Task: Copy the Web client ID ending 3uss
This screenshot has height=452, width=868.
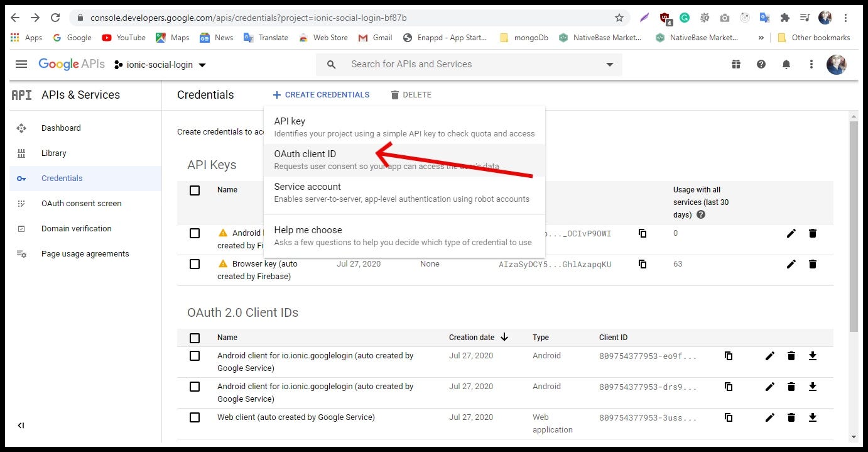Action: point(729,417)
